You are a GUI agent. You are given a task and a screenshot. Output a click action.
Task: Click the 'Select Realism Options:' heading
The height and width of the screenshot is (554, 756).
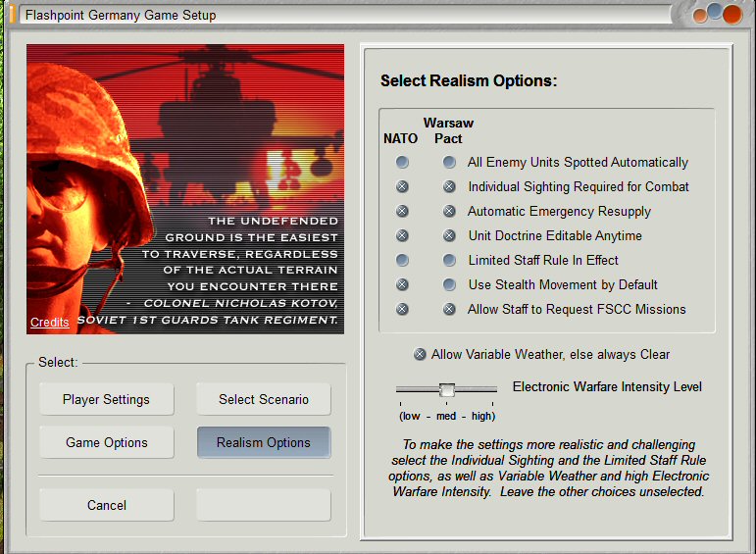click(x=469, y=80)
